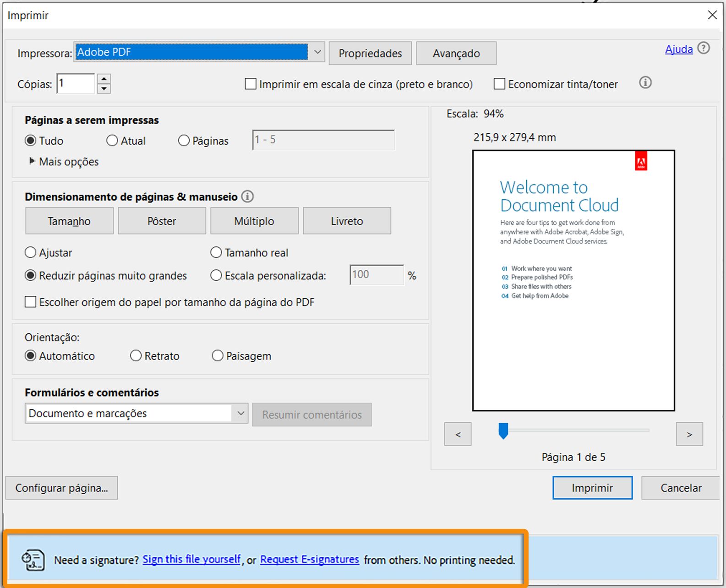
Task: Decrease copies with the down arrow
Action: coord(104,88)
